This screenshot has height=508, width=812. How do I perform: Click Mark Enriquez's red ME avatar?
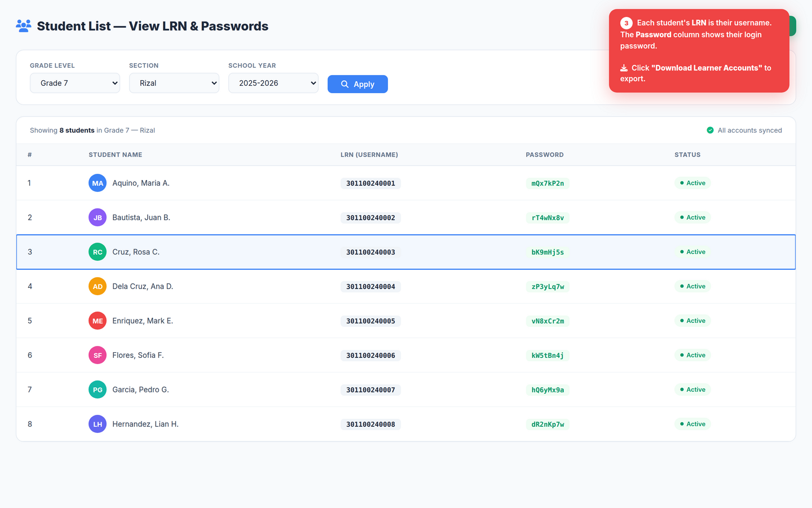(x=97, y=321)
